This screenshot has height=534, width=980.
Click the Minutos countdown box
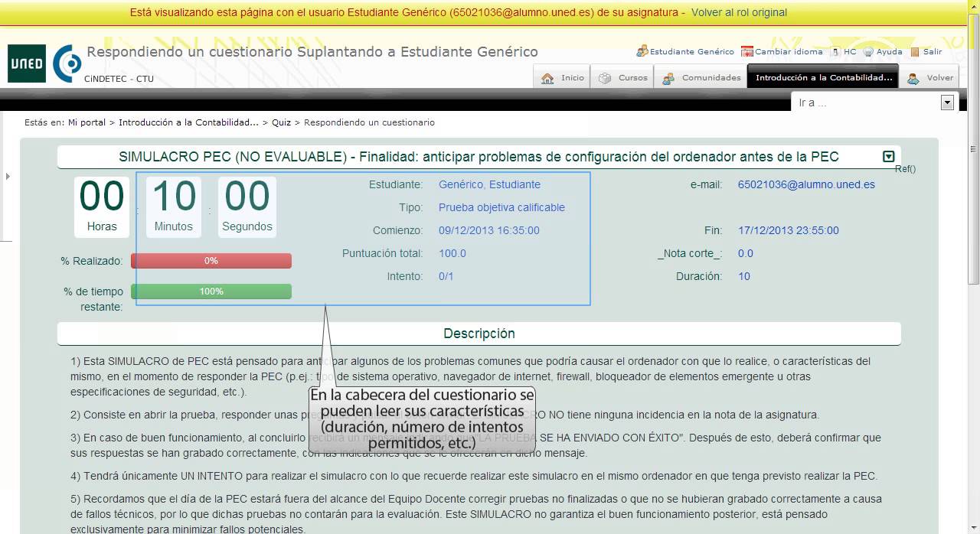pos(174,207)
